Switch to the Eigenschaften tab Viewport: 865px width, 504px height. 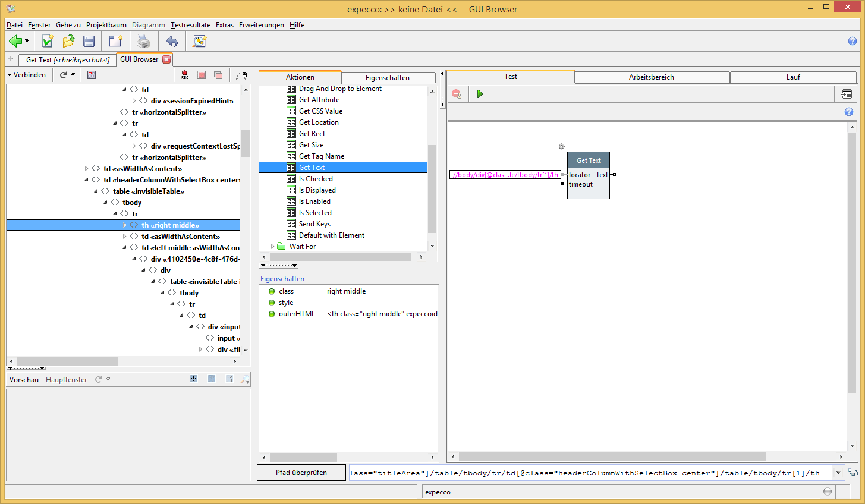pyautogui.click(x=387, y=78)
